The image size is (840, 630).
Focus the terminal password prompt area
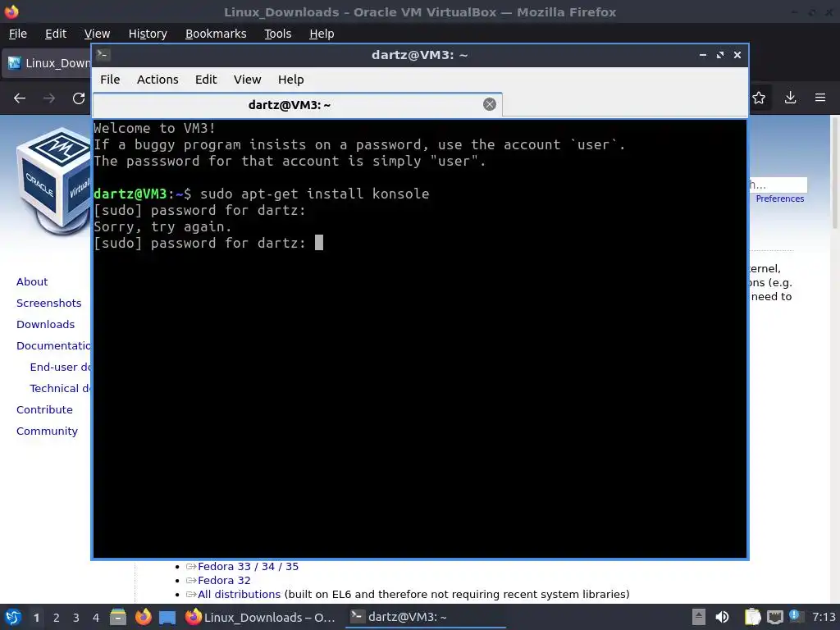[319, 243]
